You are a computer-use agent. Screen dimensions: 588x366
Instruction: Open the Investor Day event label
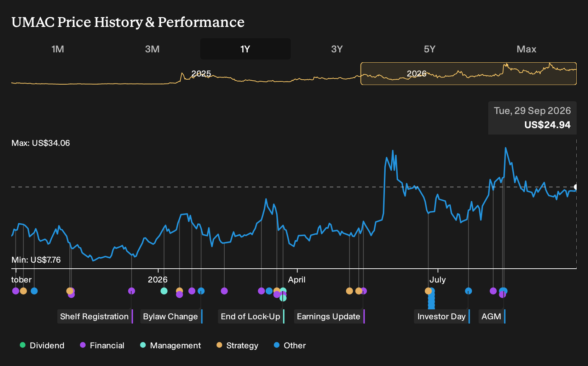442,316
